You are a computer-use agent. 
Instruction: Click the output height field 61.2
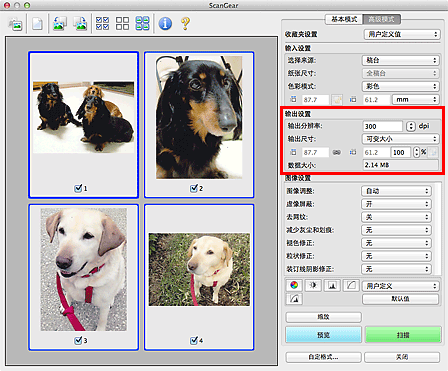tap(376, 152)
